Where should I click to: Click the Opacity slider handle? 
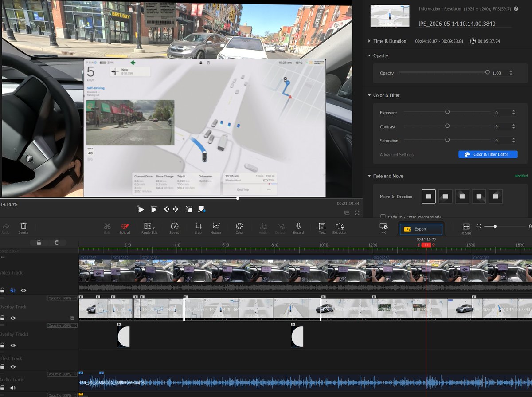point(488,72)
